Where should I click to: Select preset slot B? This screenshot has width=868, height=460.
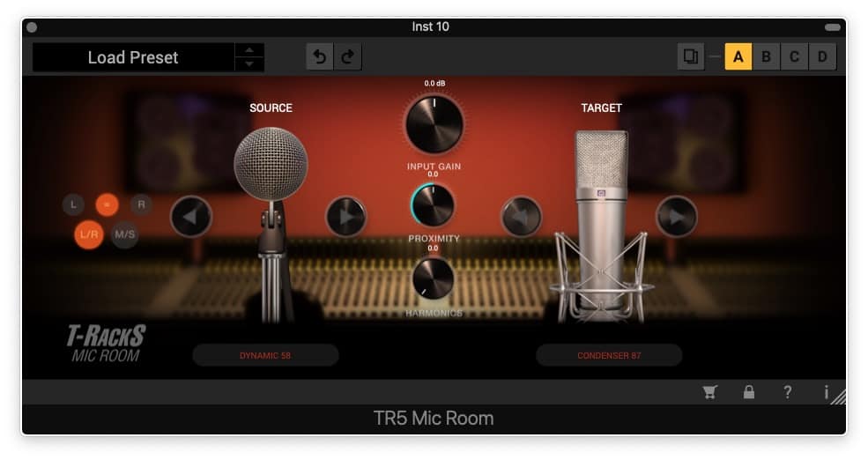[766, 56]
